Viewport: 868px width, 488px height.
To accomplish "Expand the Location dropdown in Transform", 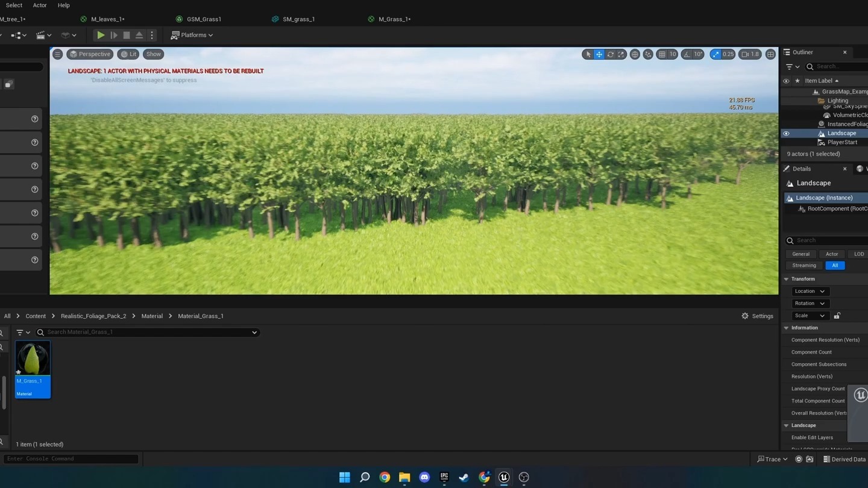I will click(809, 291).
